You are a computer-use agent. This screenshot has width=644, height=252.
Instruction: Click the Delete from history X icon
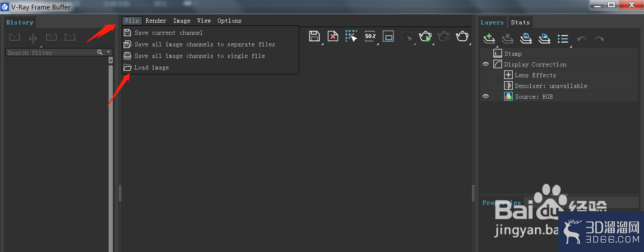70,37
